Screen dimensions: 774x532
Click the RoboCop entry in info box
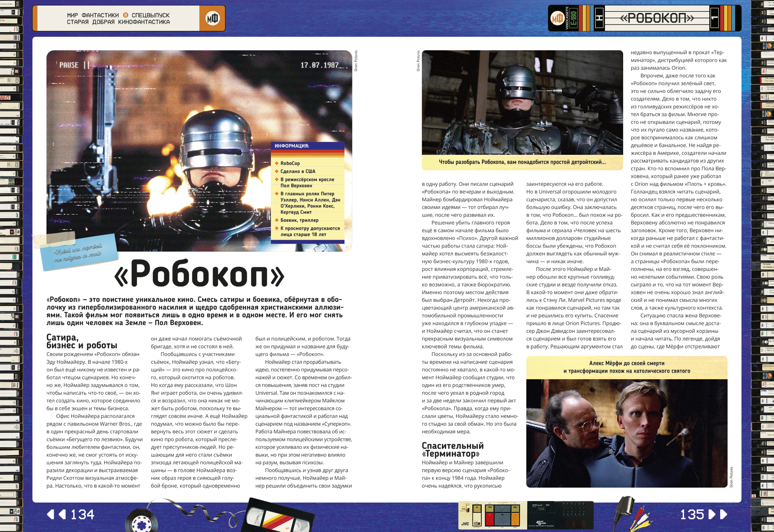point(290,163)
